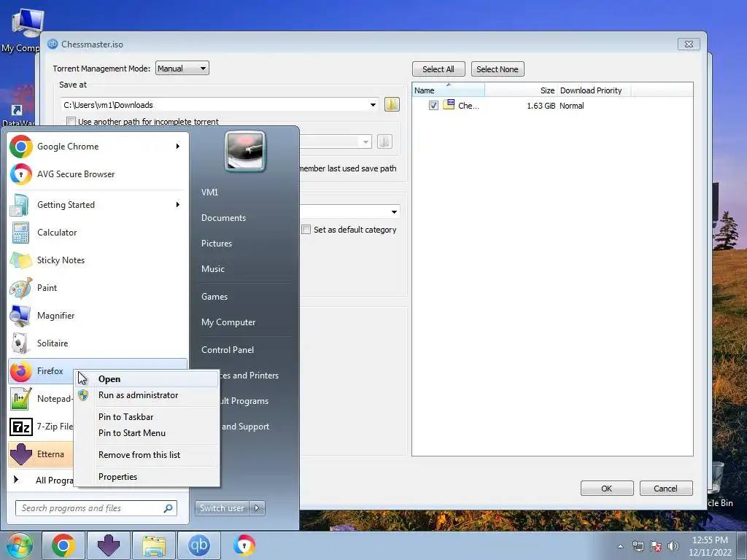Open My Computer from Start menu right pane
This screenshot has height=560, width=747.
[228, 322]
